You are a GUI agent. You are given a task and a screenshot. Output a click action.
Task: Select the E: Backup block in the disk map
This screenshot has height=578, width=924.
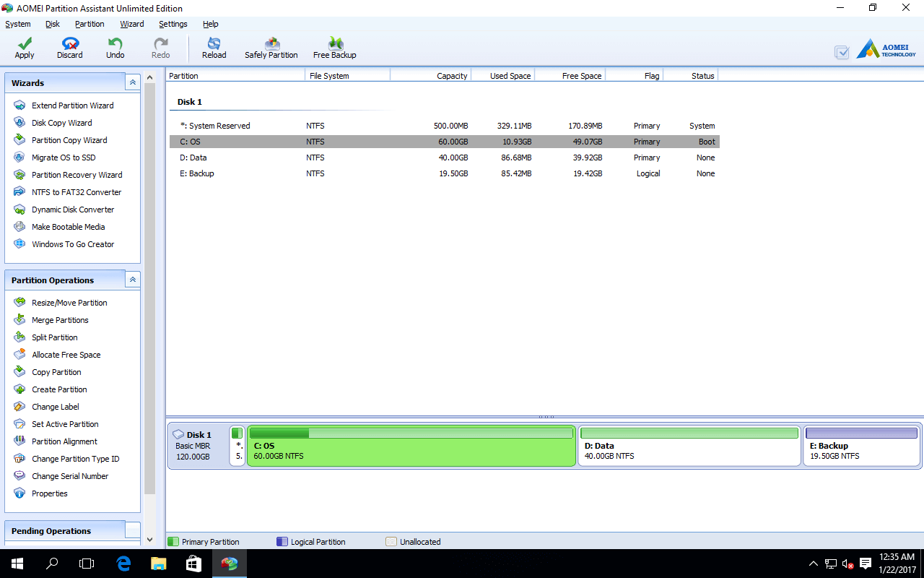[x=861, y=446]
